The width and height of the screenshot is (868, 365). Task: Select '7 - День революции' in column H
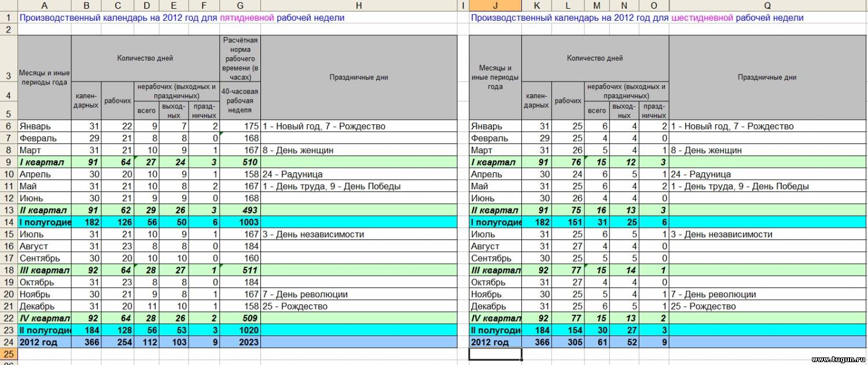(x=359, y=294)
